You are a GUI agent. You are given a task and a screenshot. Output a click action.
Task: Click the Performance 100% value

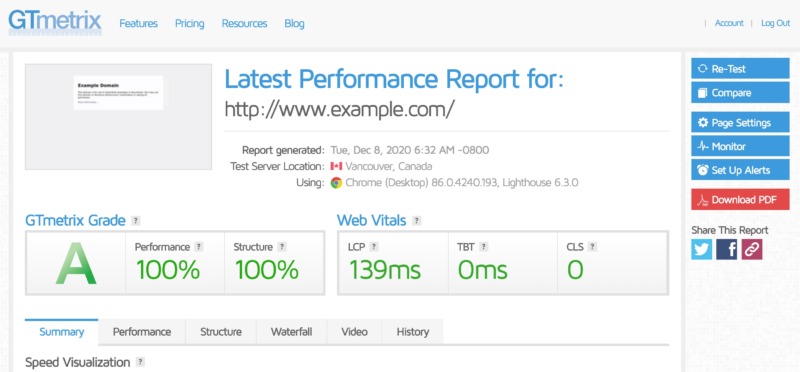tap(167, 270)
